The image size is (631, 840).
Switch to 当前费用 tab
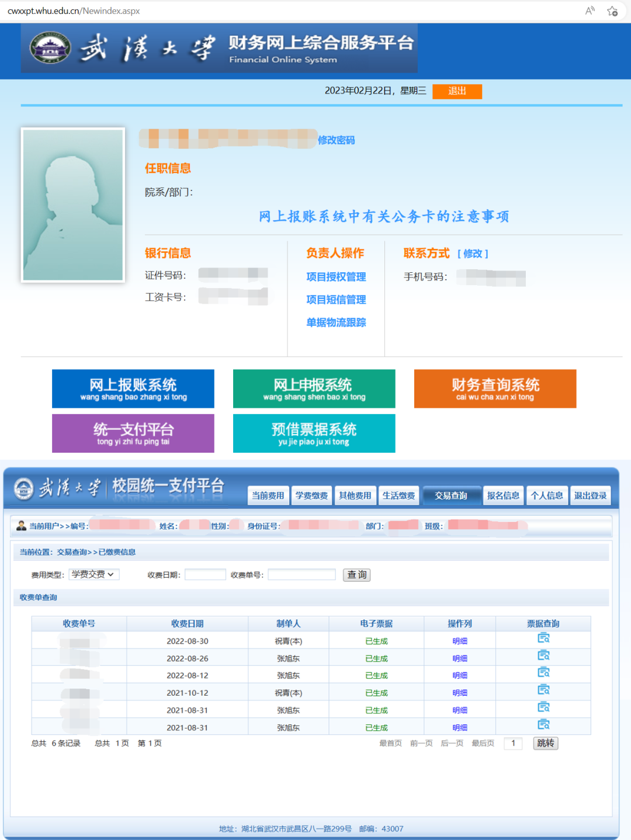[268, 495]
